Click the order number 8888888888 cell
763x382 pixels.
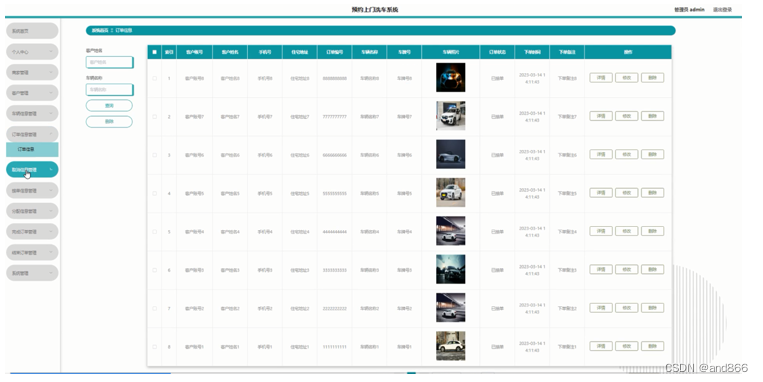pos(335,78)
